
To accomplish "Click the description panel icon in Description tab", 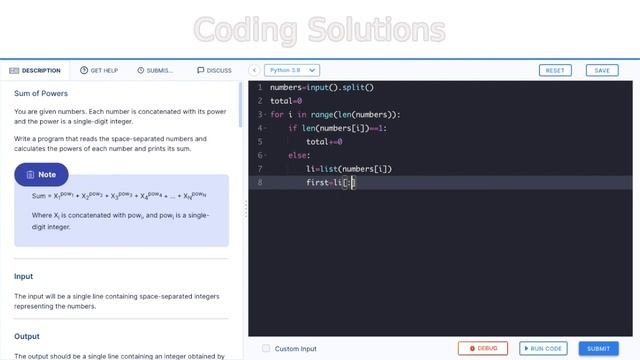I will [x=14, y=71].
